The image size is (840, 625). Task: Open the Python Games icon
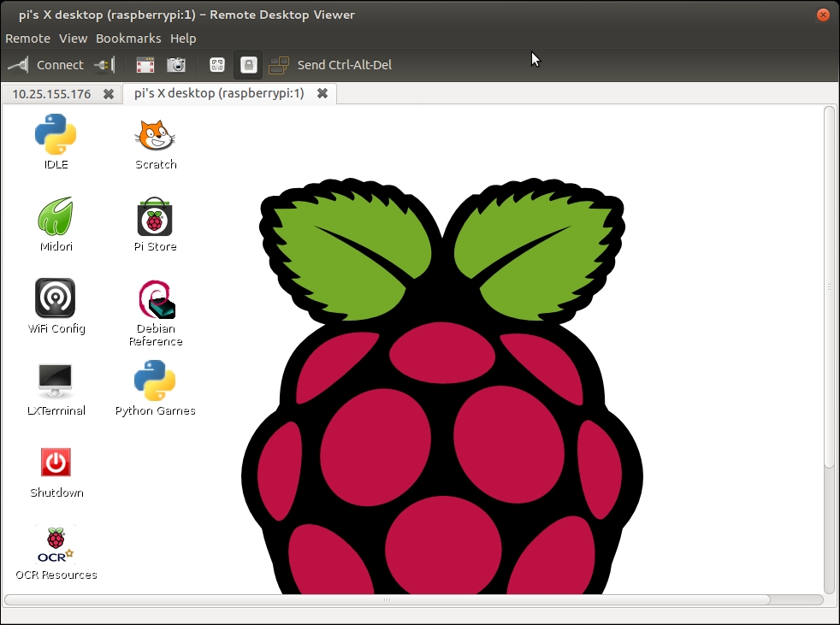tap(155, 380)
